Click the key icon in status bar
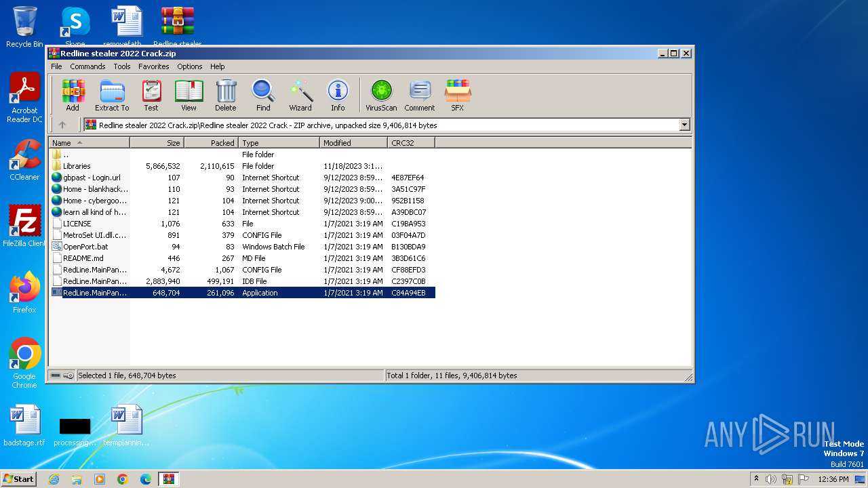The image size is (868, 488). coord(68,375)
